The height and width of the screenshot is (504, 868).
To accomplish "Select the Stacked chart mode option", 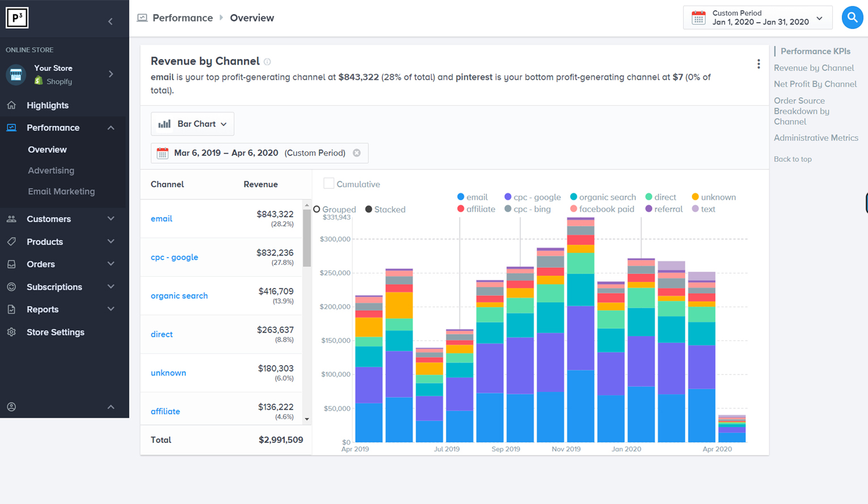I will click(x=369, y=209).
